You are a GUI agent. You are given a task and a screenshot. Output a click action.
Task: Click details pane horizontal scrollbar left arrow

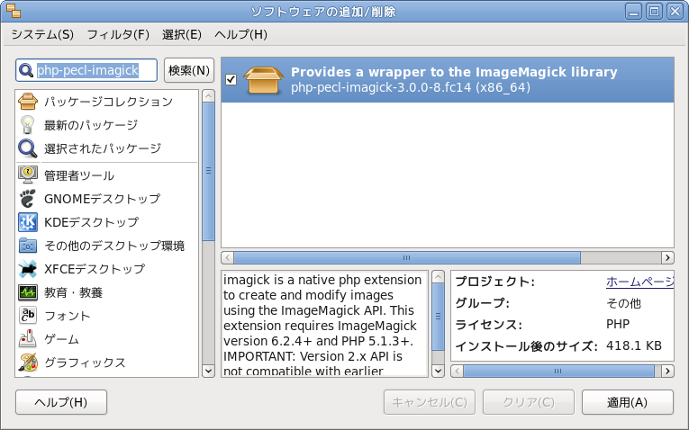coord(457,371)
